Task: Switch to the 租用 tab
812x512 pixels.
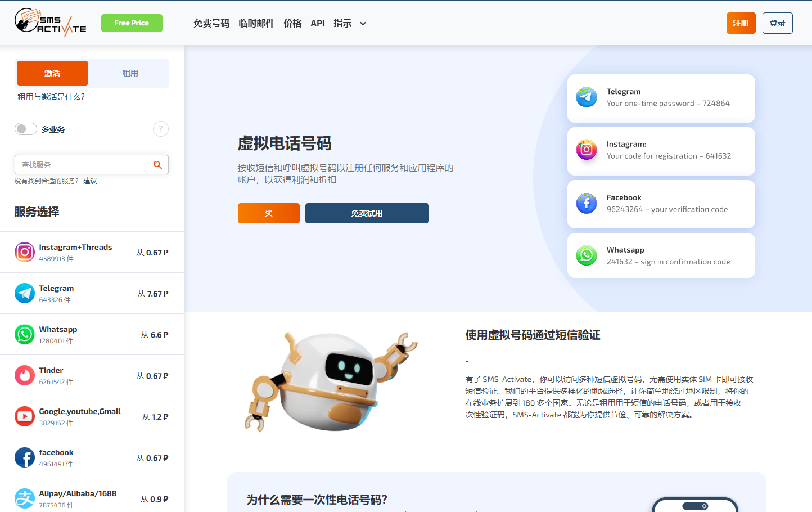Action: [x=130, y=73]
